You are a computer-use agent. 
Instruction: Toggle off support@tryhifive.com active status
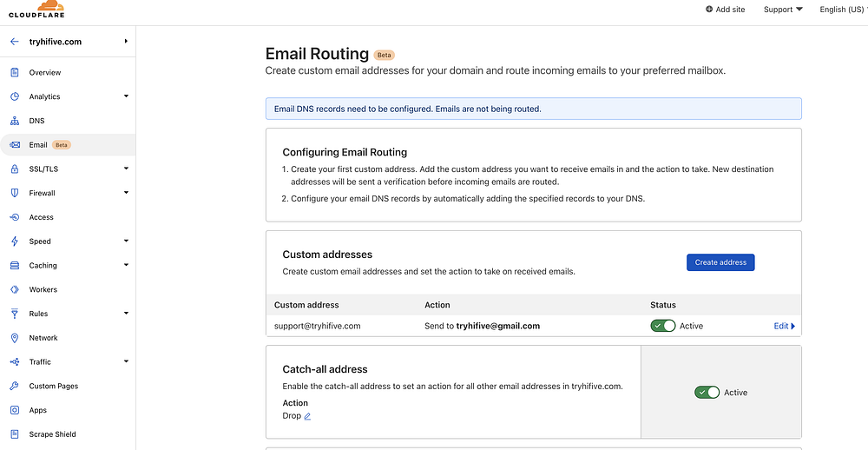click(x=663, y=326)
